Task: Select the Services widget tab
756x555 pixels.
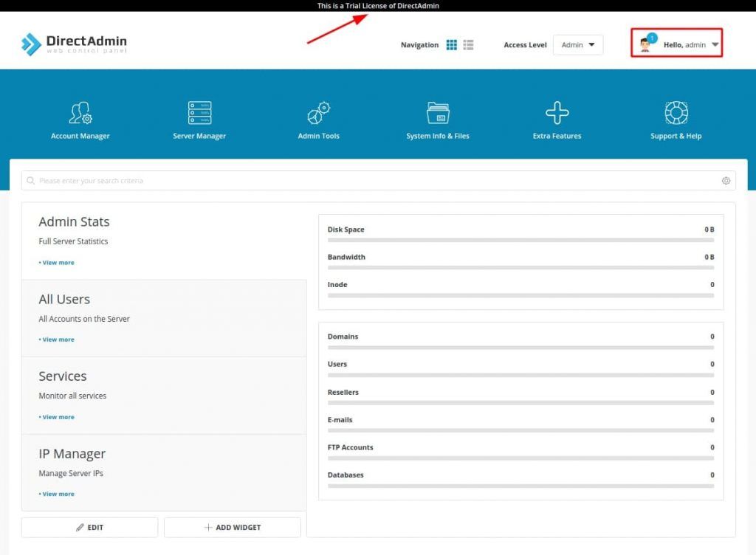Action: [164, 396]
